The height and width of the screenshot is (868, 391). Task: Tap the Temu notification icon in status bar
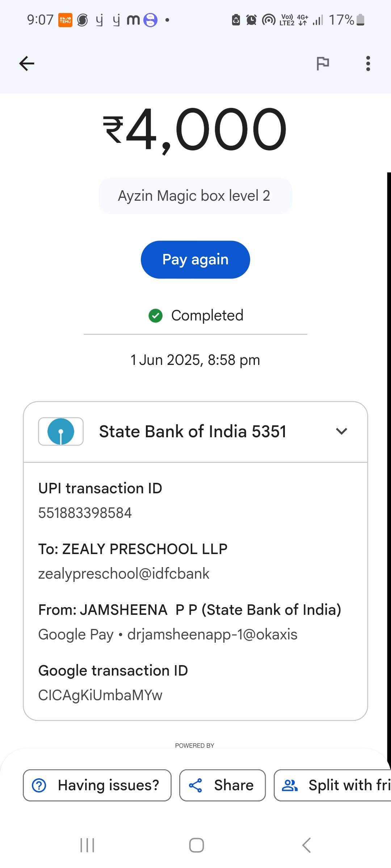coord(66,20)
